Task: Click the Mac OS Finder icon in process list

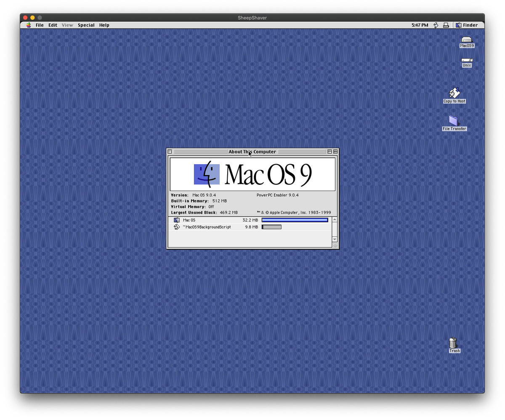Action: coord(177,220)
